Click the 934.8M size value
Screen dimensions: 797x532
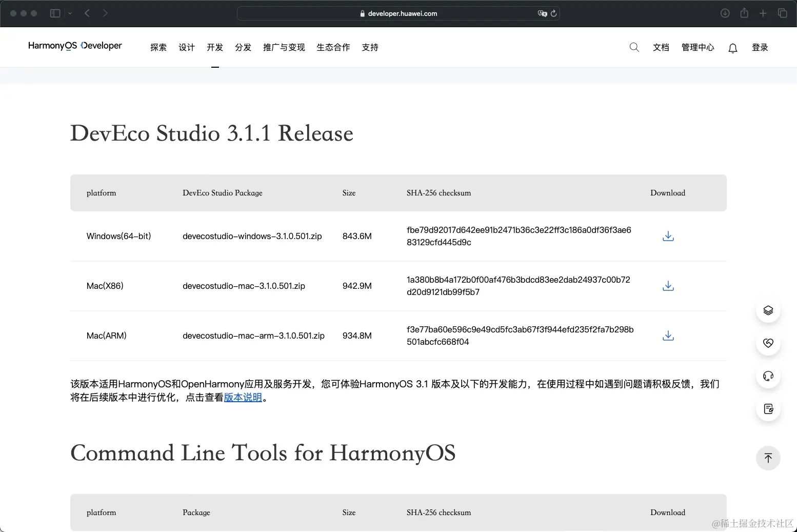(357, 336)
